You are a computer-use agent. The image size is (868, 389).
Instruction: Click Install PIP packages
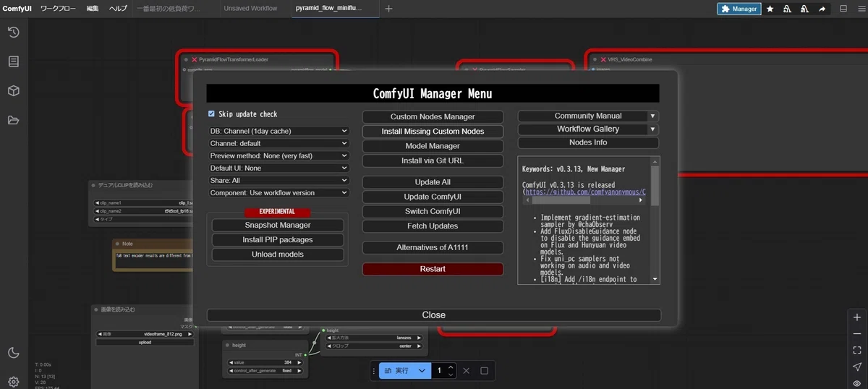[x=277, y=239]
